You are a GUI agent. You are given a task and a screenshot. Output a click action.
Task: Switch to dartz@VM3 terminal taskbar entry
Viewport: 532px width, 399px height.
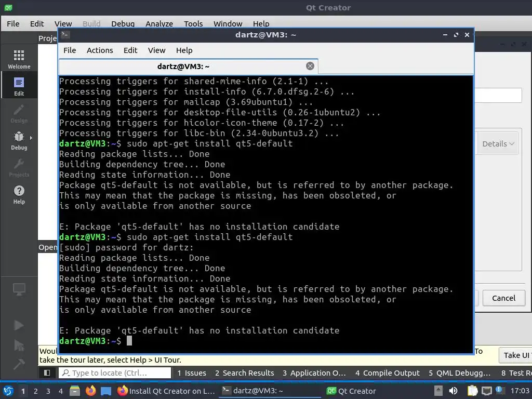pos(270,391)
